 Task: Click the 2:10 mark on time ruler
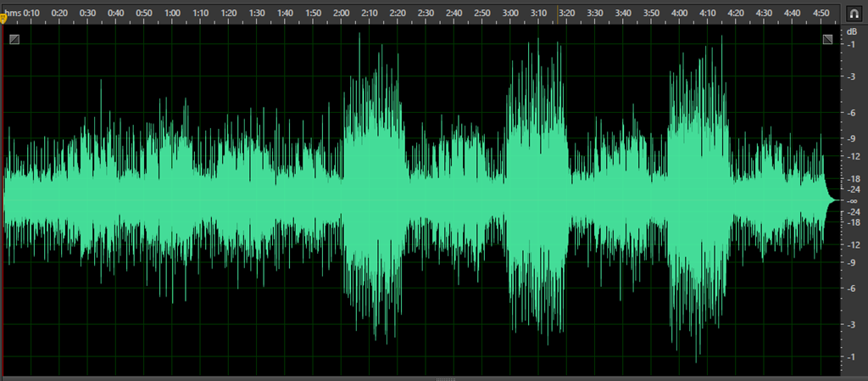[370, 12]
